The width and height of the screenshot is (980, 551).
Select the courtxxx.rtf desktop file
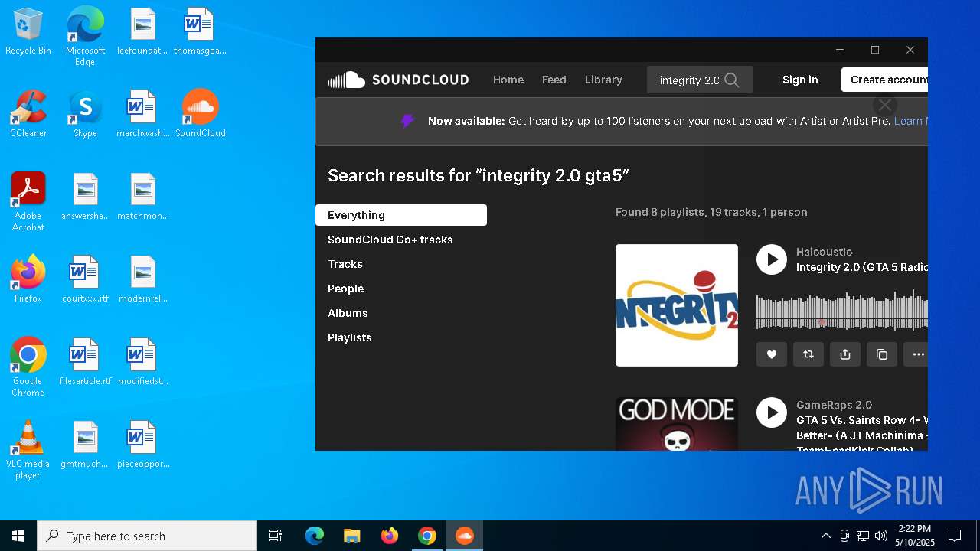click(85, 279)
